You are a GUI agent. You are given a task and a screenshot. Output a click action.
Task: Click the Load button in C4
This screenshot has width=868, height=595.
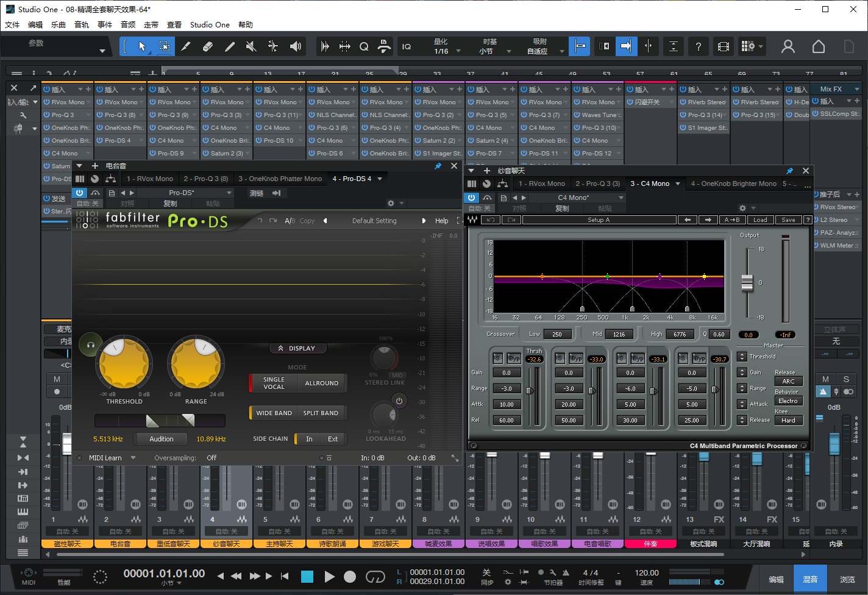[760, 220]
